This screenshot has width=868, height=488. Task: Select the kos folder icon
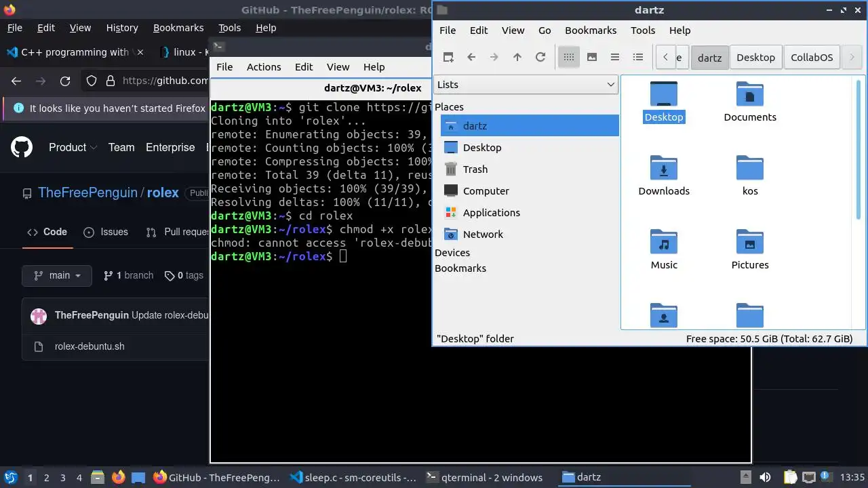(x=750, y=176)
